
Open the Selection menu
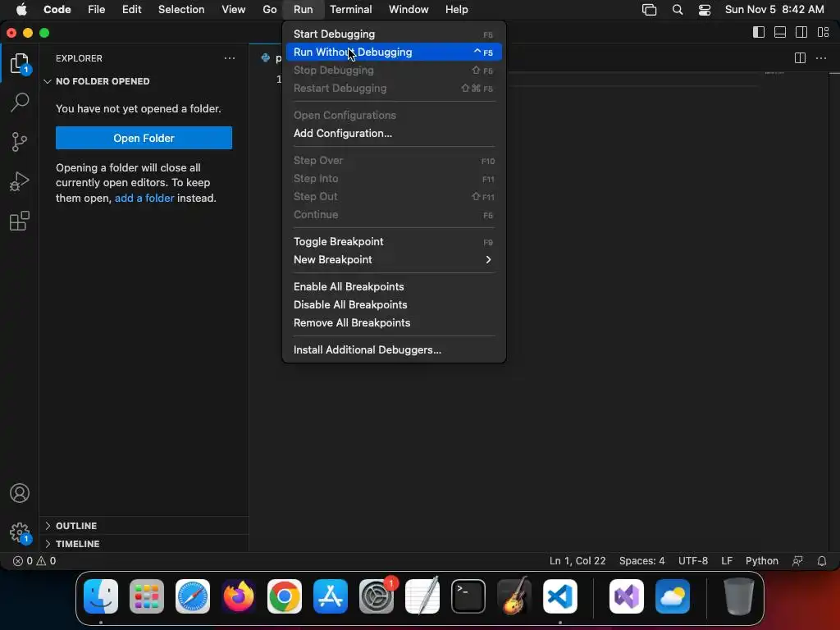click(181, 10)
